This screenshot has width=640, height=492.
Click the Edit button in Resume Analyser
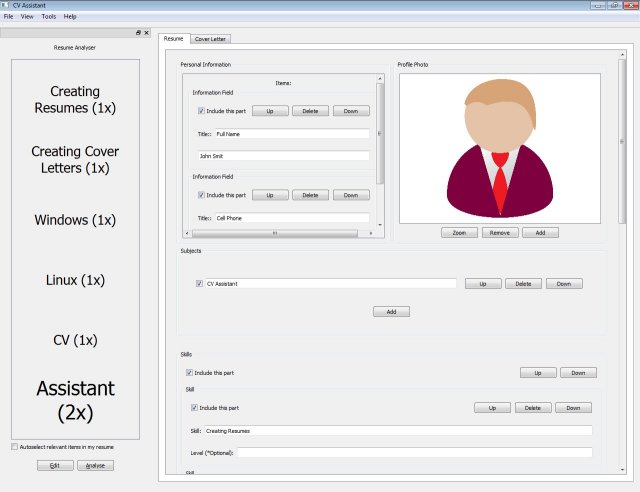[x=55, y=465]
